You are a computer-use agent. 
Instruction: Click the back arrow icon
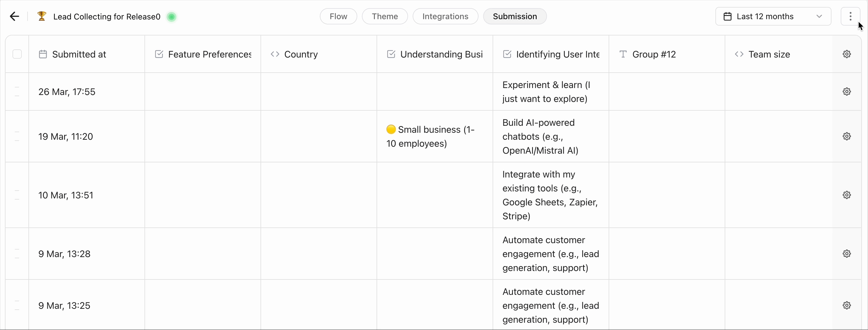pos(14,17)
